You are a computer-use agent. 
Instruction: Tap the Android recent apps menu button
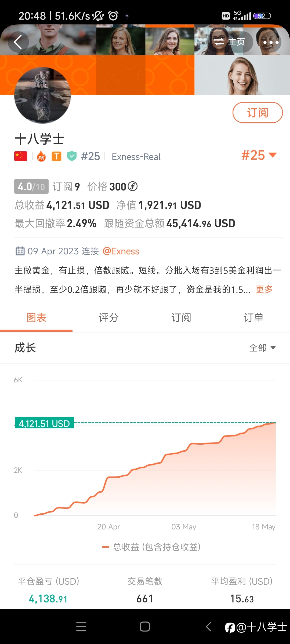click(81, 627)
